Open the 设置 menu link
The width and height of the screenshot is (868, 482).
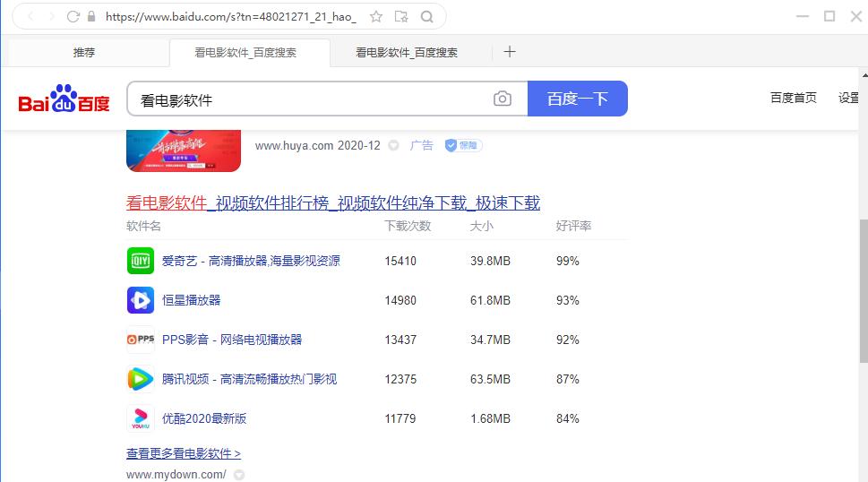coord(848,98)
